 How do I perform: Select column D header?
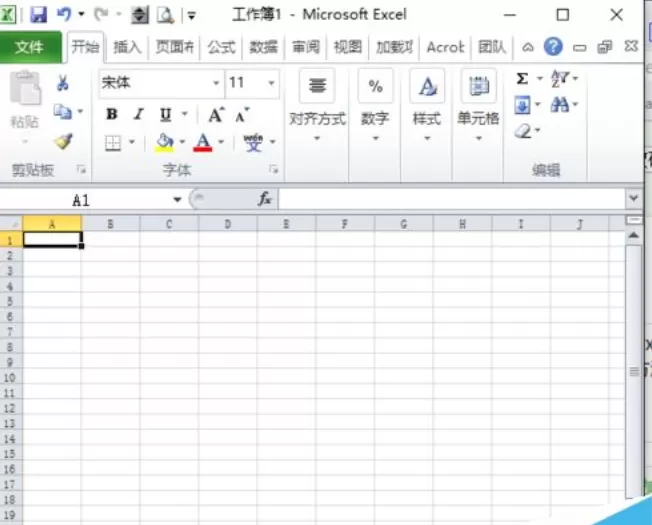click(x=228, y=224)
